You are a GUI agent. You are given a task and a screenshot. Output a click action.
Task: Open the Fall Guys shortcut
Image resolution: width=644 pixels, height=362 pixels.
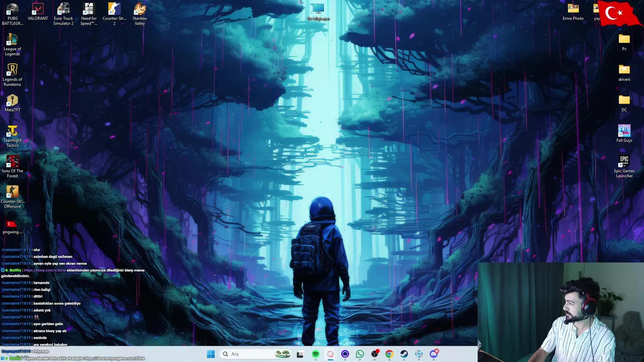624,134
